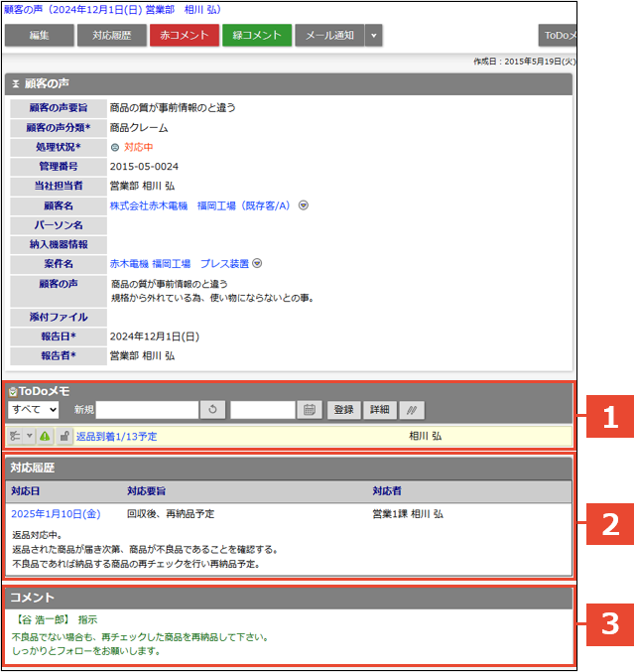Click the double-slash icon button after 詳細

(x=412, y=410)
